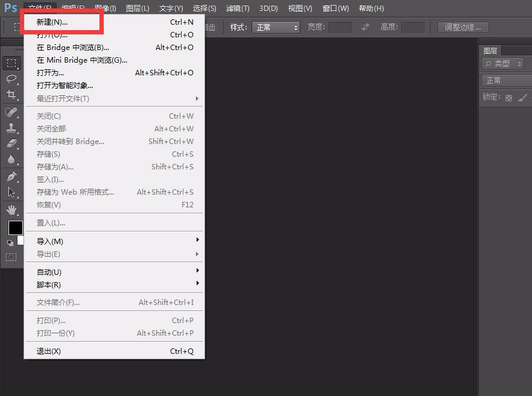The height and width of the screenshot is (396, 532).
Task: Click the 高度 input field
Action: (x=413, y=27)
